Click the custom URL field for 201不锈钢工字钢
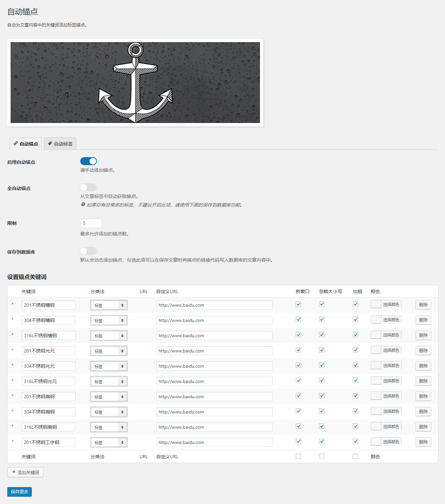The image size is (445, 504). 215,442
